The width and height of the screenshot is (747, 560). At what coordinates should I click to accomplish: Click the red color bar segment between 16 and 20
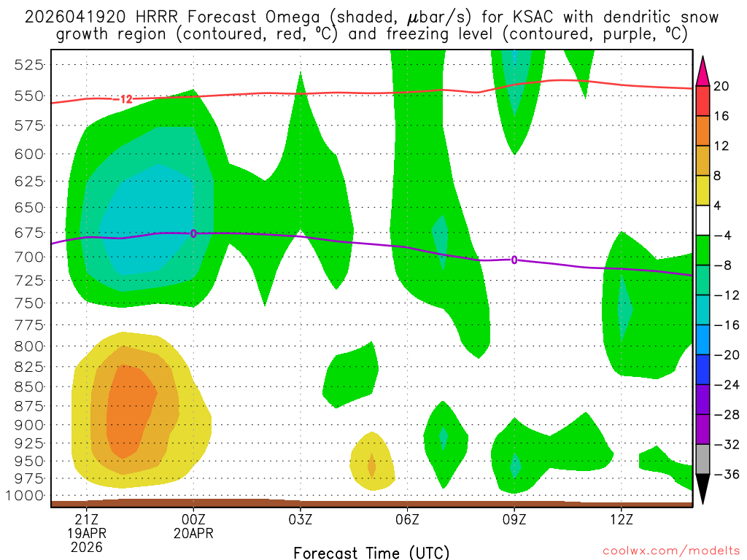pos(703,101)
